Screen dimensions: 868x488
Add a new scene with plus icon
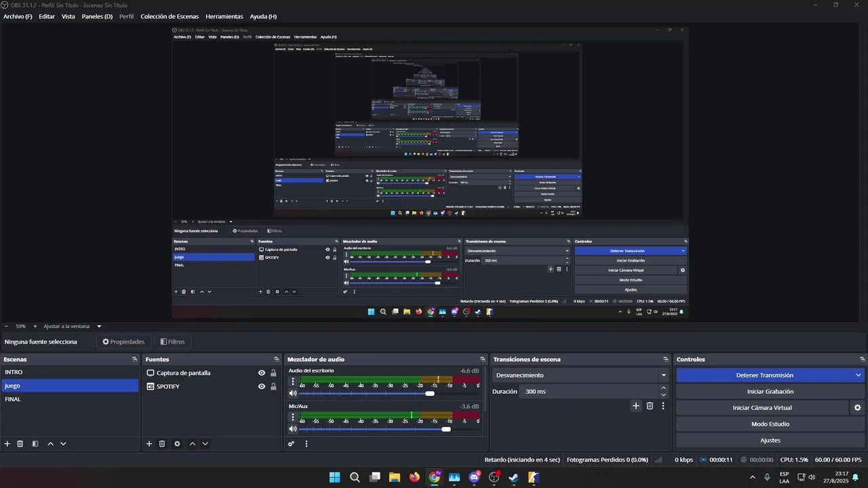click(7, 444)
